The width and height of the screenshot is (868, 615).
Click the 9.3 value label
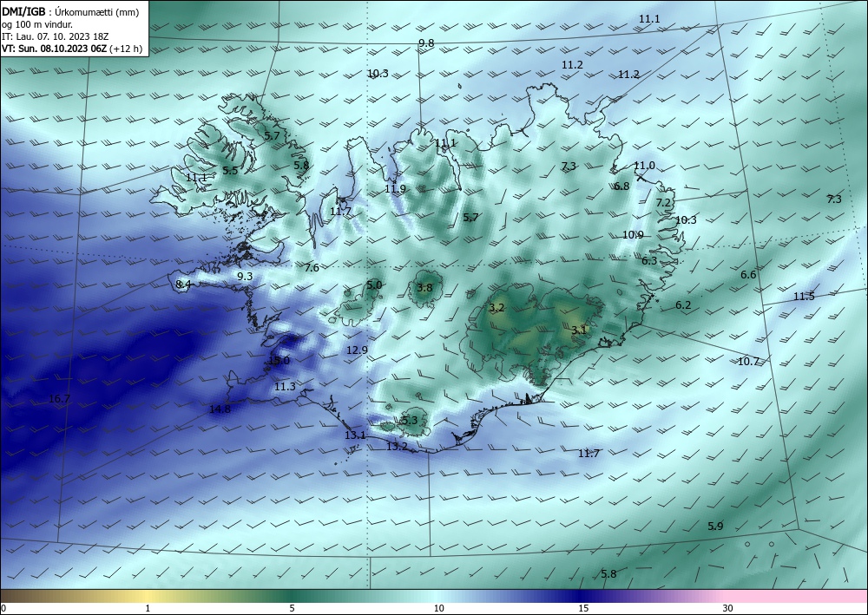coord(245,277)
